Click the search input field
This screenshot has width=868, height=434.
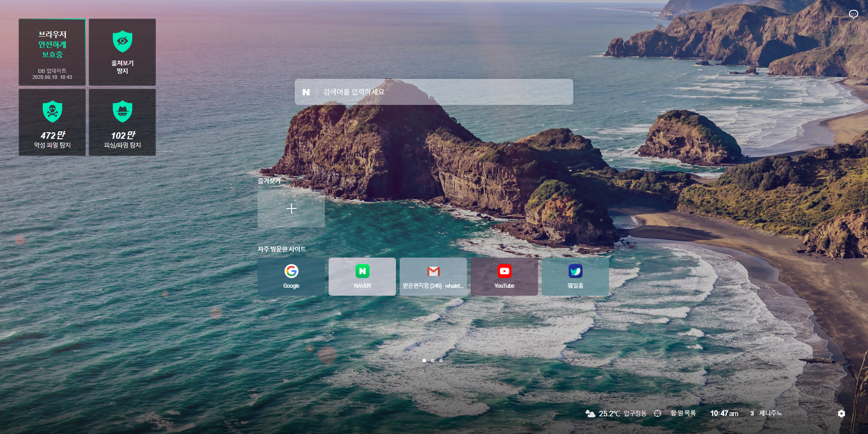444,92
